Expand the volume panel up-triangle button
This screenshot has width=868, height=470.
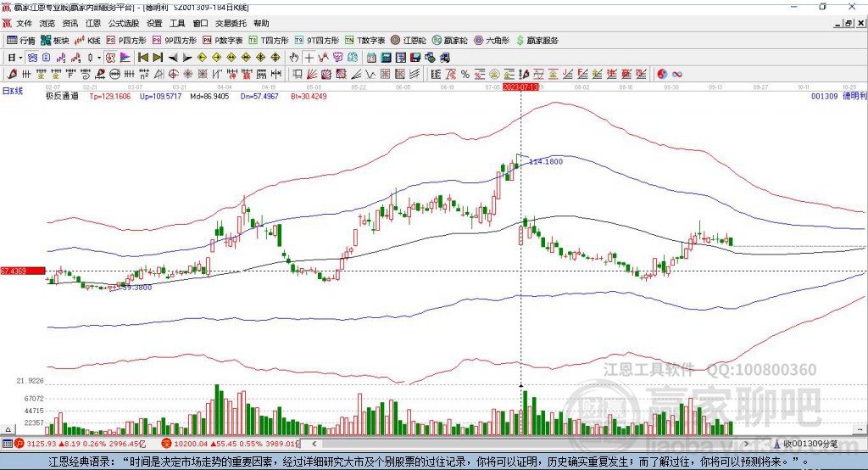tap(8, 429)
